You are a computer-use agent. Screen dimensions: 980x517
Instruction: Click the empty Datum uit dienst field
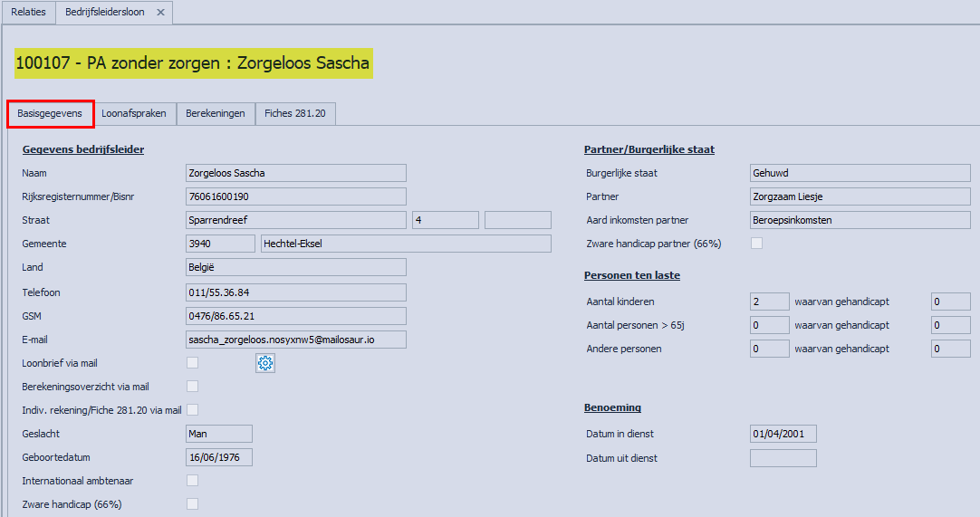click(x=783, y=458)
